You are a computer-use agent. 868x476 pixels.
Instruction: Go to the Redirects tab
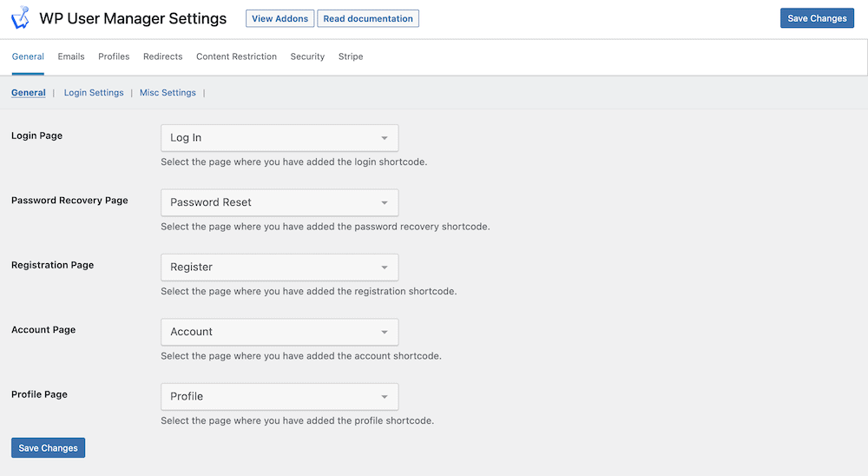click(x=163, y=56)
